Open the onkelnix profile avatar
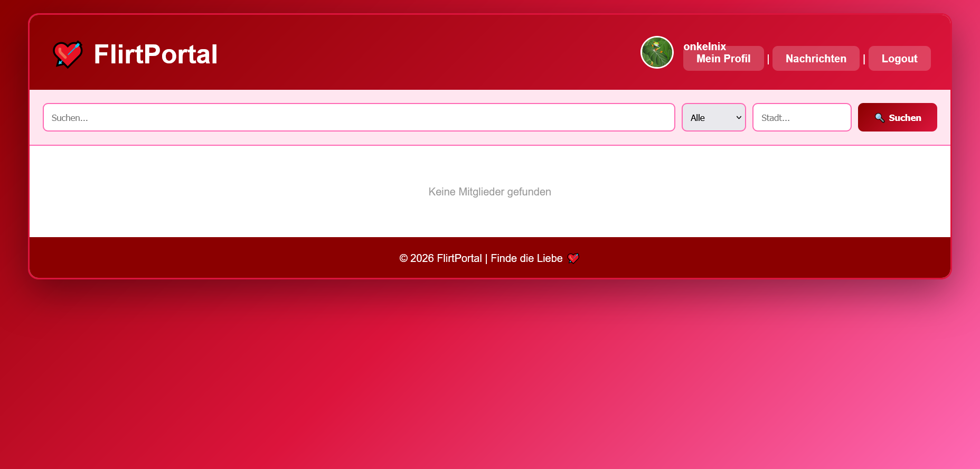The height and width of the screenshot is (469, 980). [x=657, y=52]
